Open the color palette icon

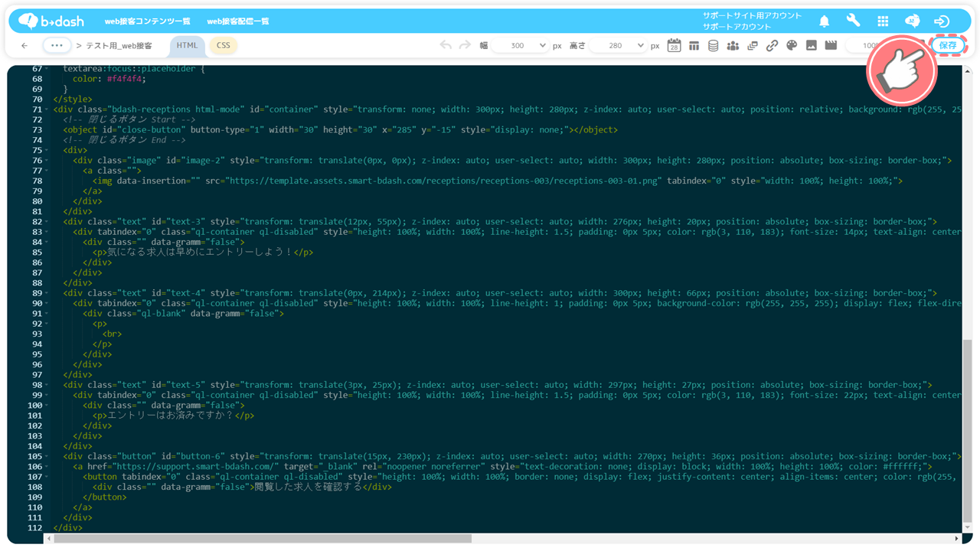(x=792, y=46)
